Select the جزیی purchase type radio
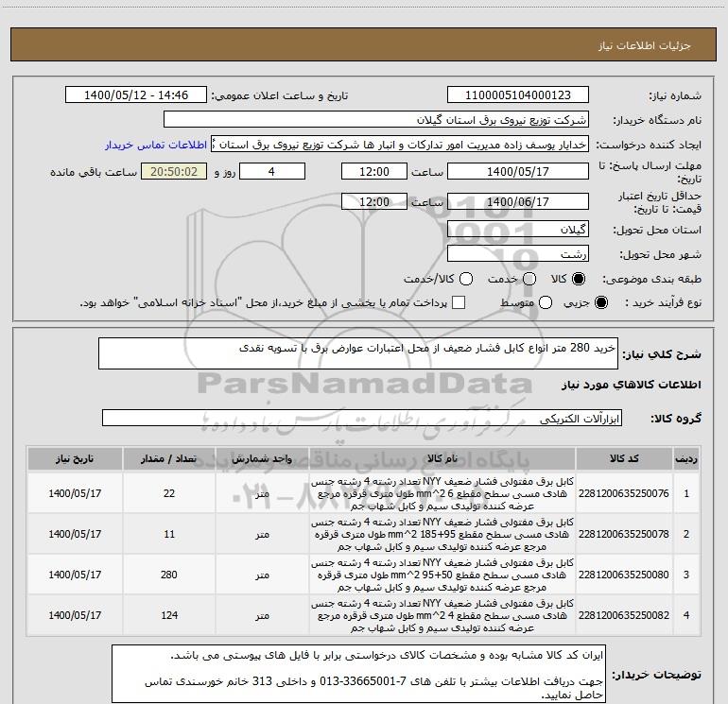 (x=600, y=302)
